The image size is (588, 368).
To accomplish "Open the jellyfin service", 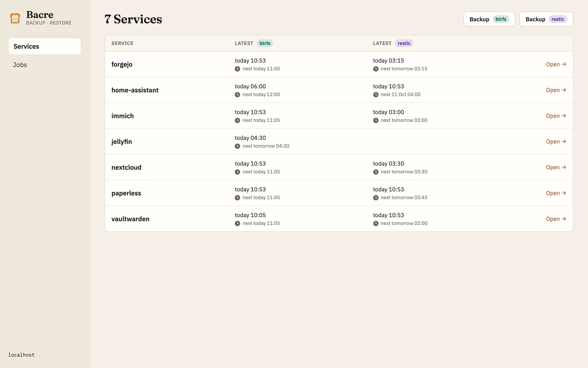I will coord(556,142).
